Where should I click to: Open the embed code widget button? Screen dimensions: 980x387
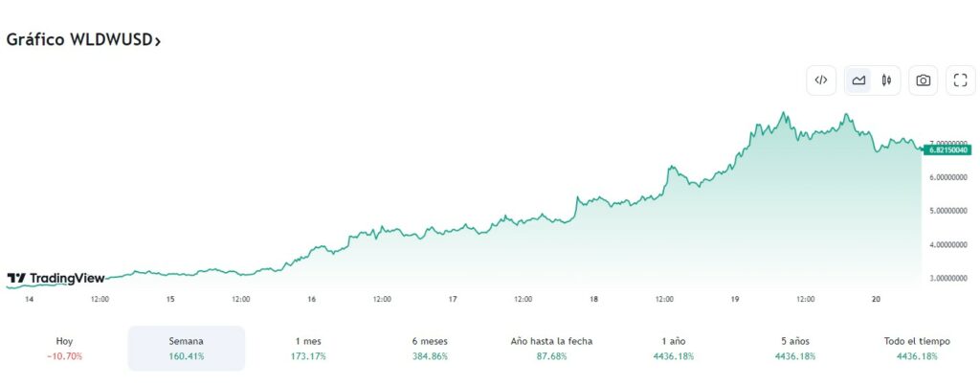[x=821, y=80]
